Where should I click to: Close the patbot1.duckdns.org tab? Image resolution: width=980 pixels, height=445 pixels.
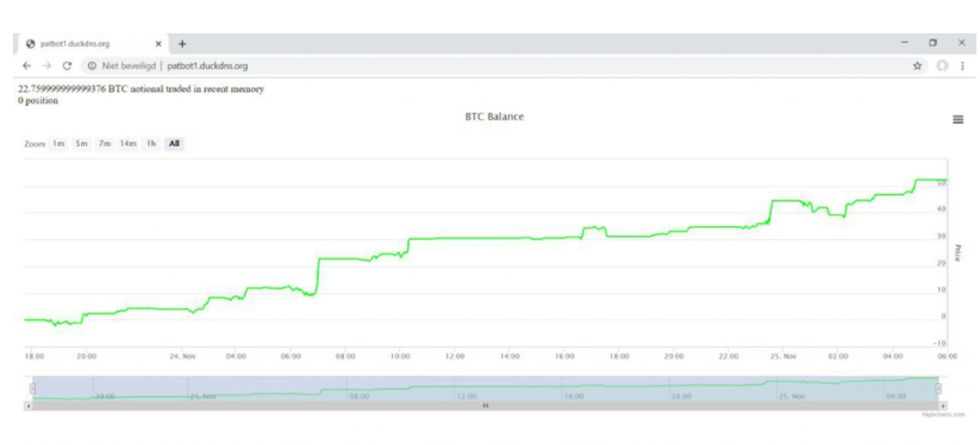[159, 44]
